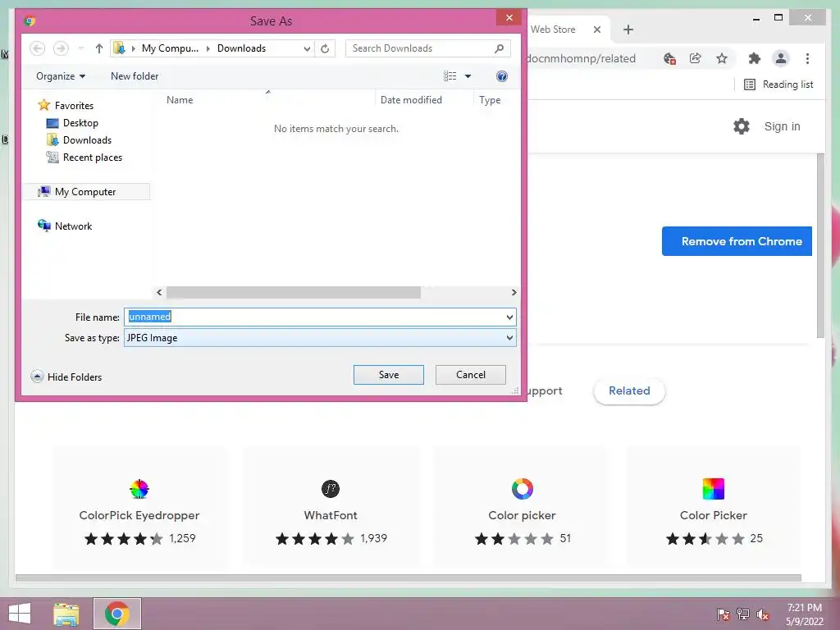Open the Save As help icon
The height and width of the screenshot is (630, 840).
501,76
